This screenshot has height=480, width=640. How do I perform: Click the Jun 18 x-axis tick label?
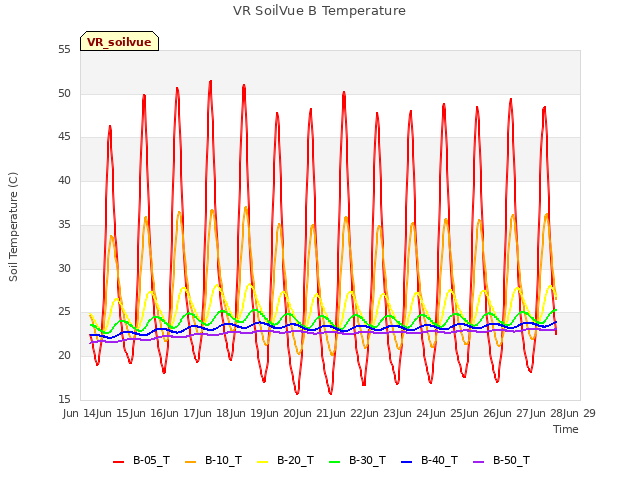pyautogui.click(x=213, y=413)
